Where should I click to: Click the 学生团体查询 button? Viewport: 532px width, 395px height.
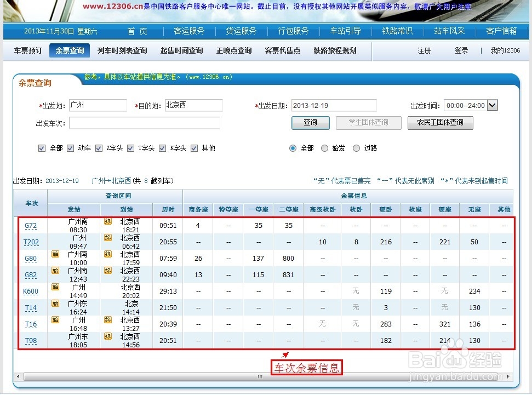coord(369,123)
